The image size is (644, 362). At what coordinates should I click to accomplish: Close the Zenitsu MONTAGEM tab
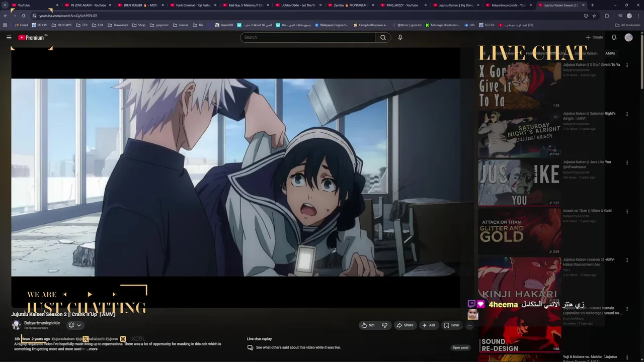point(373,5)
